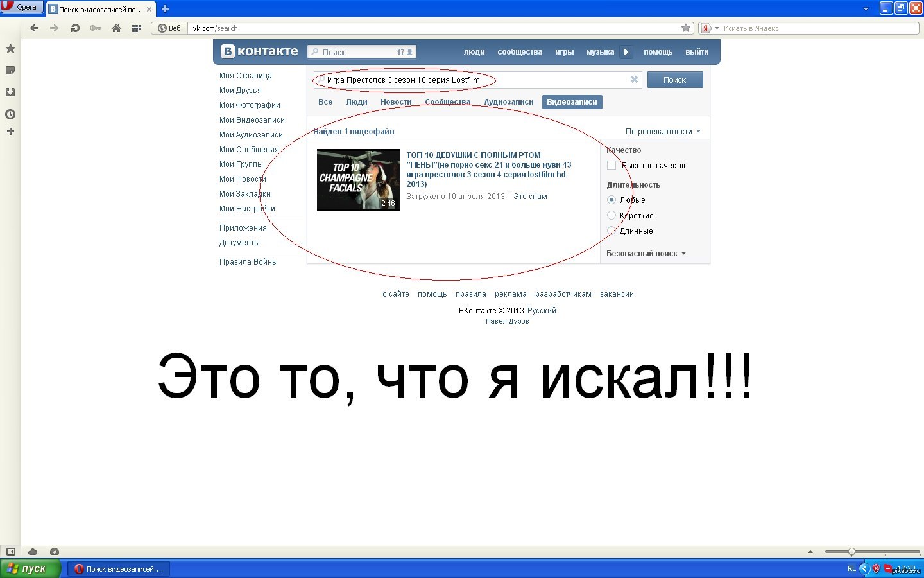Click the Opera Link cloud icon
Image resolution: width=924 pixels, height=578 pixels.
click(33, 552)
